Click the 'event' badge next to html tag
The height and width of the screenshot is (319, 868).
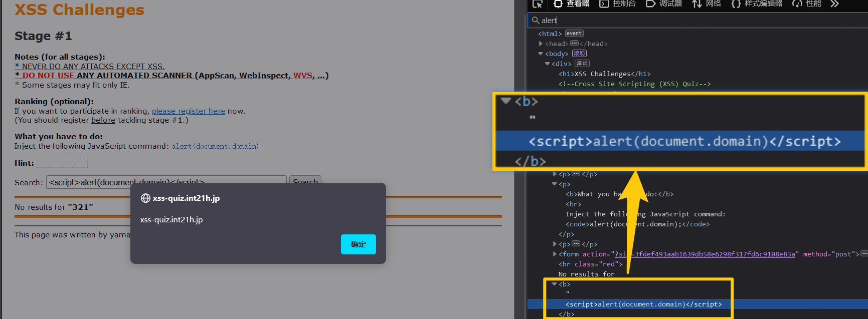574,34
